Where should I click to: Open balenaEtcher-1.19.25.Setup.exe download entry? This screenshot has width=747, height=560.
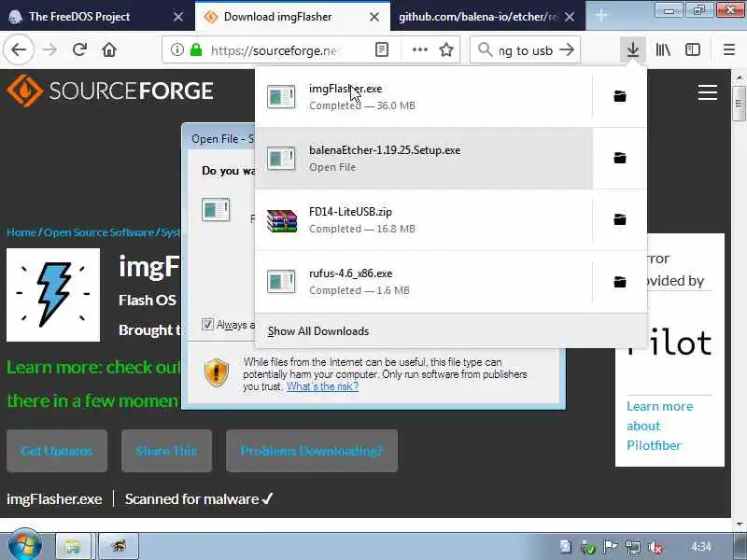424,158
